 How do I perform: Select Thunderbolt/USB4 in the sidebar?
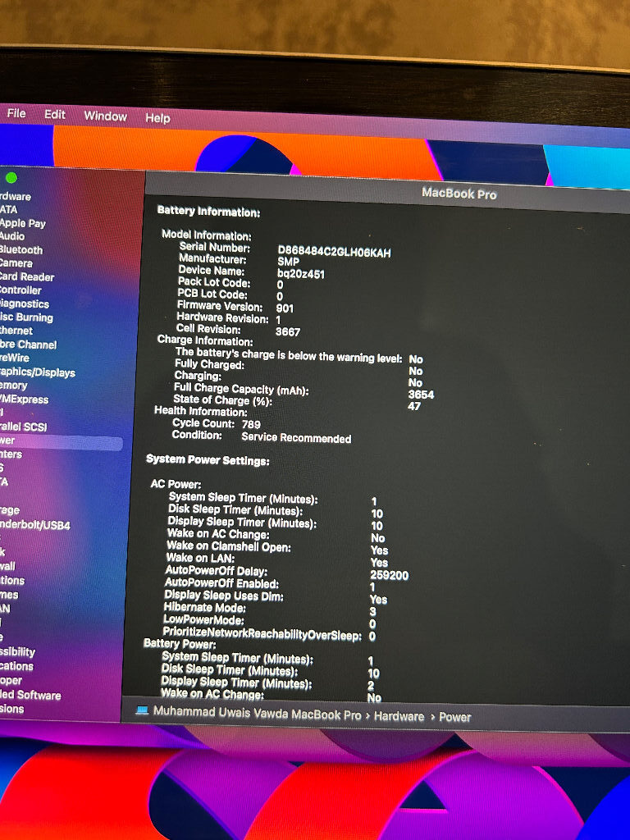coord(34,525)
